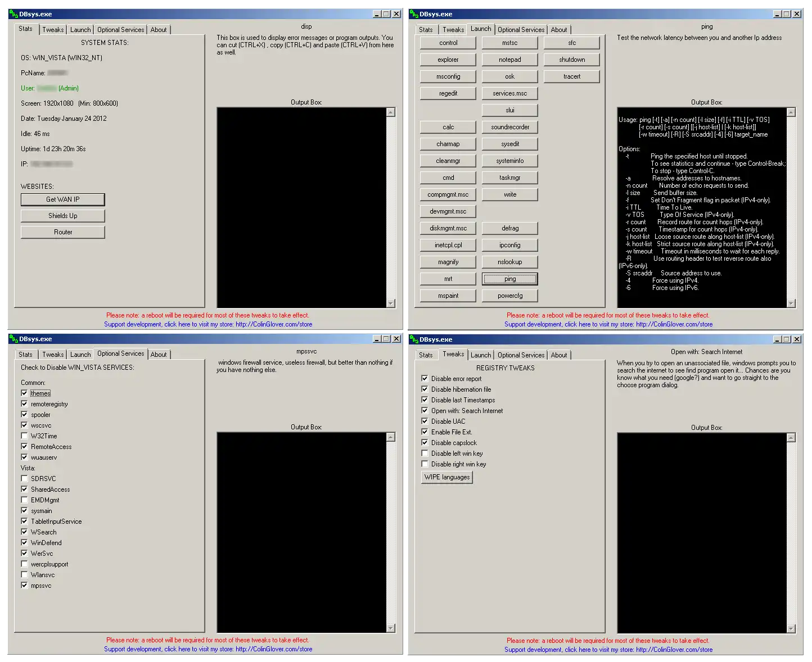Screen dimensions: 812x662
Task: Open taskmgr button
Action: click(510, 178)
